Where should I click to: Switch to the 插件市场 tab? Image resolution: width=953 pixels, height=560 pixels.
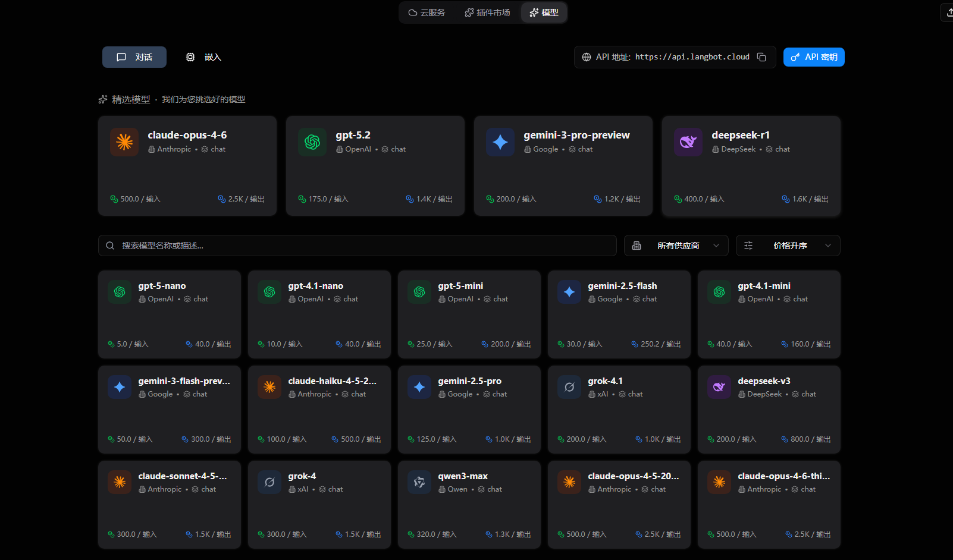coord(487,12)
